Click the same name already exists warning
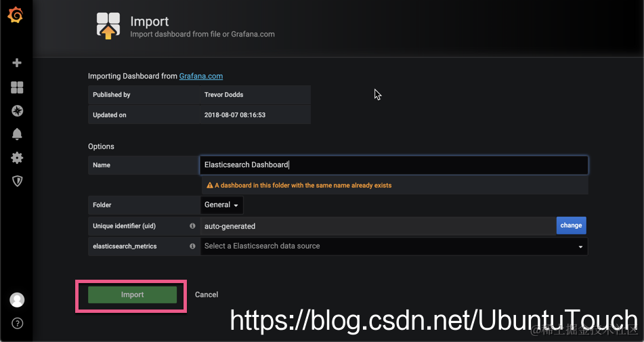 pyautogui.click(x=299, y=186)
